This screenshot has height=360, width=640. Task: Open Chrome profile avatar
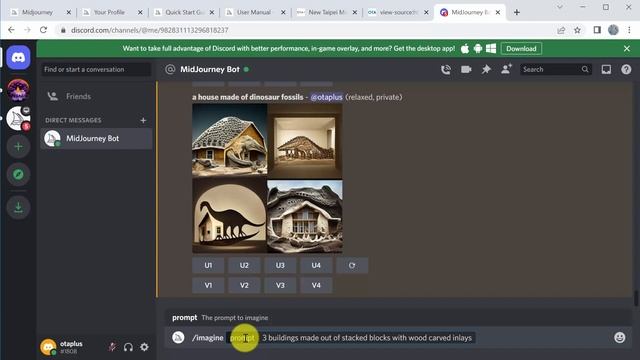tap(613, 30)
